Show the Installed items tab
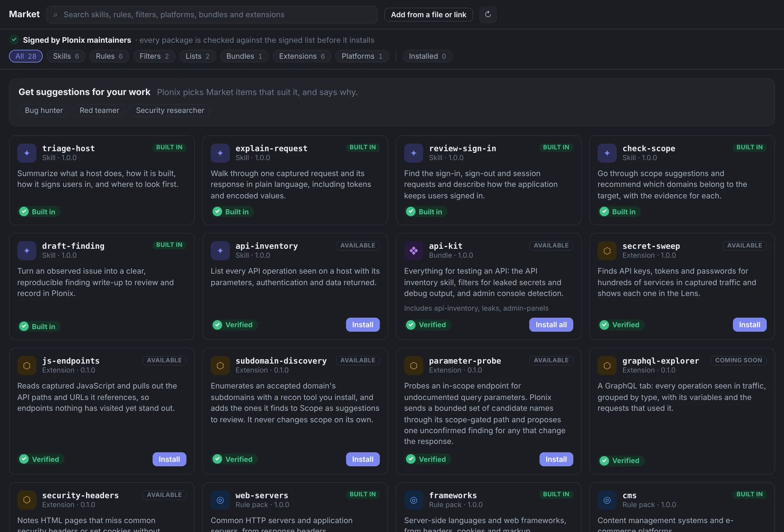This screenshot has height=532, width=784. [428, 56]
